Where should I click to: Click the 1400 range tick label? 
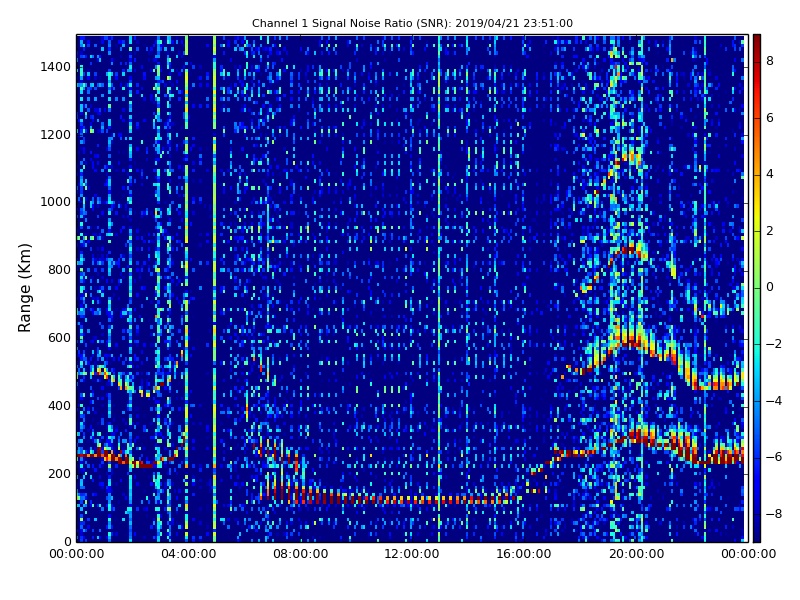tap(56, 67)
